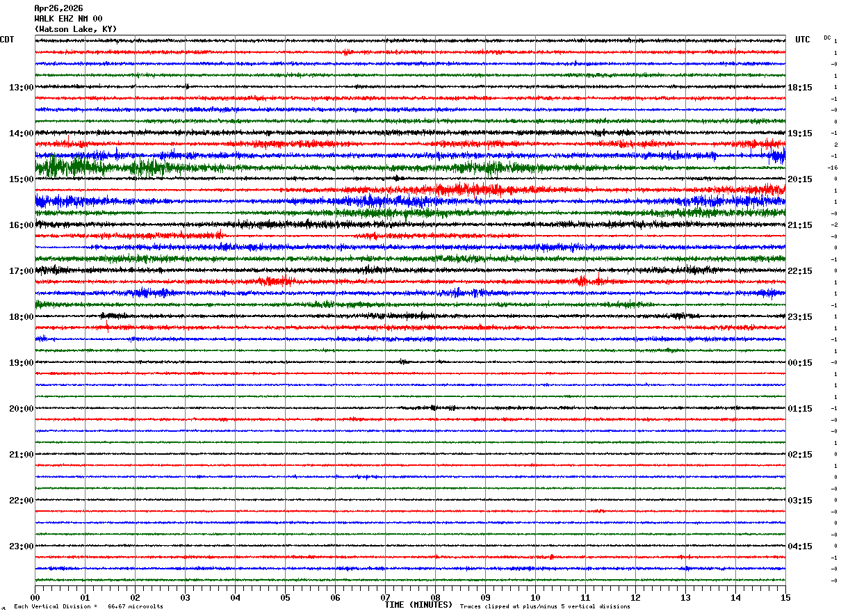Click minute 14 on the bottom time axis

[735, 597]
